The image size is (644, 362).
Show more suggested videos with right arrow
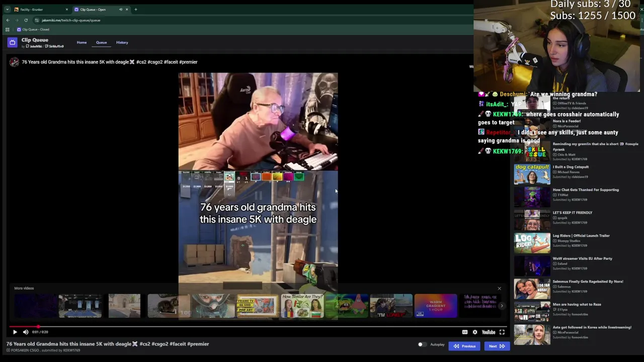(x=501, y=306)
